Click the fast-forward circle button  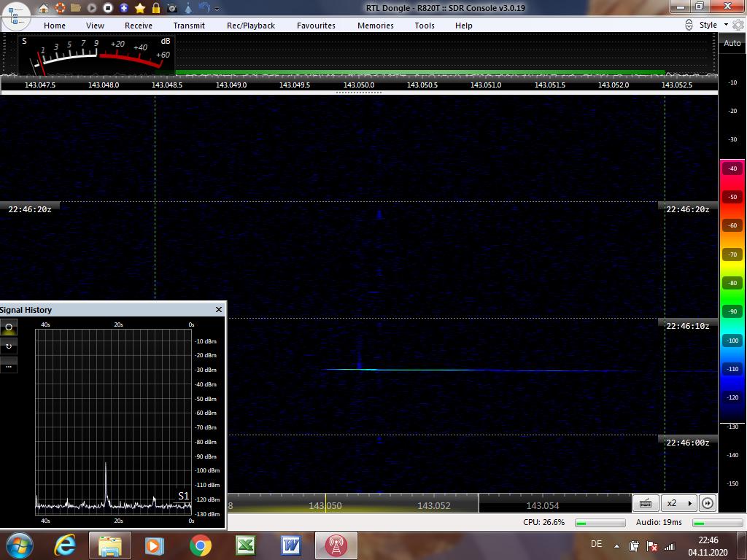[x=708, y=503]
